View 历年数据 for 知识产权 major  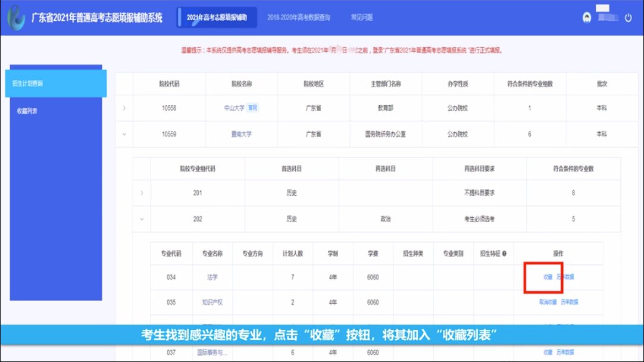coord(570,302)
